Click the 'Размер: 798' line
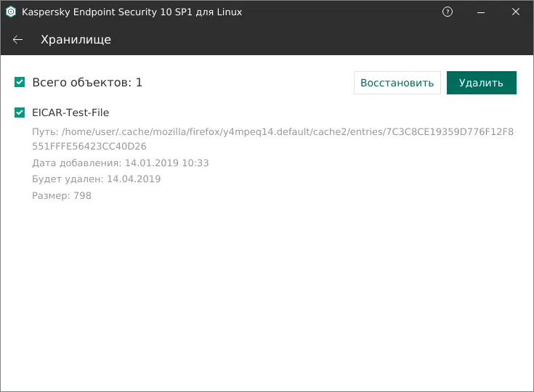 (x=62, y=195)
